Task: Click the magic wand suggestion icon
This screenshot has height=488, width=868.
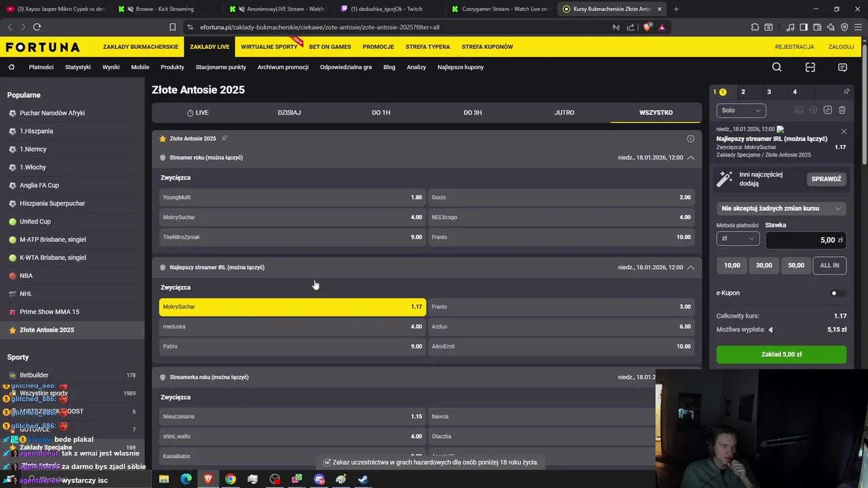Action: [x=725, y=179]
